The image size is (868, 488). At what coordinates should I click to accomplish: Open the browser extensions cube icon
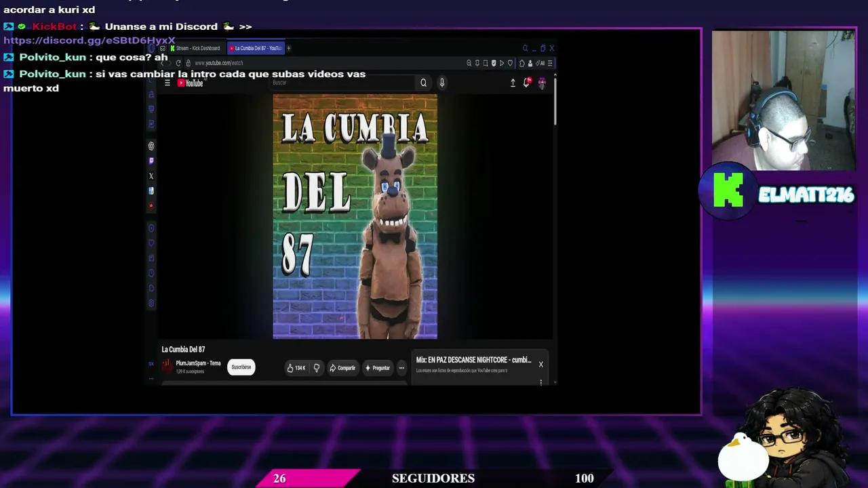click(521, 63)
